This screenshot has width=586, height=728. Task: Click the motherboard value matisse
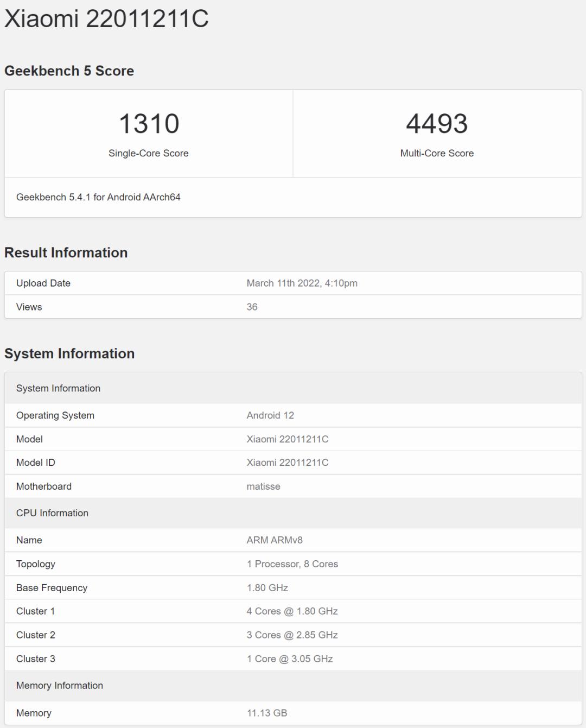click(263, 486)
